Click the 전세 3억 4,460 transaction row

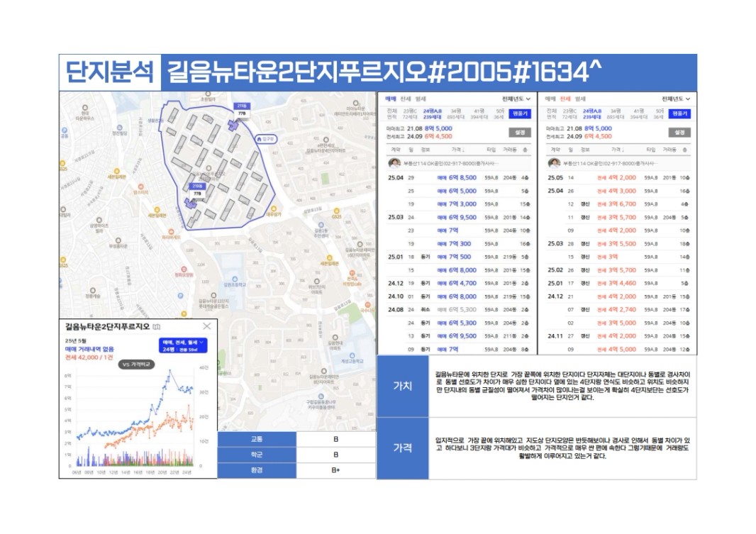(x=618, y=284)
